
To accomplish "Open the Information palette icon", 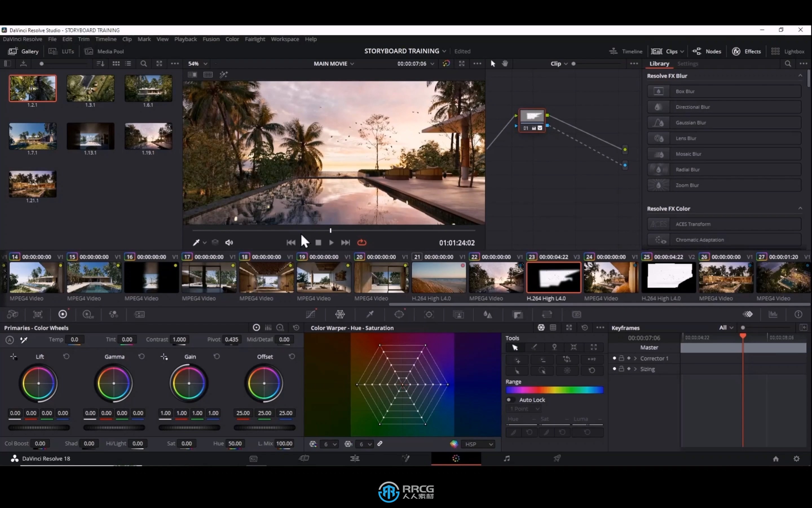I will 798,314.
